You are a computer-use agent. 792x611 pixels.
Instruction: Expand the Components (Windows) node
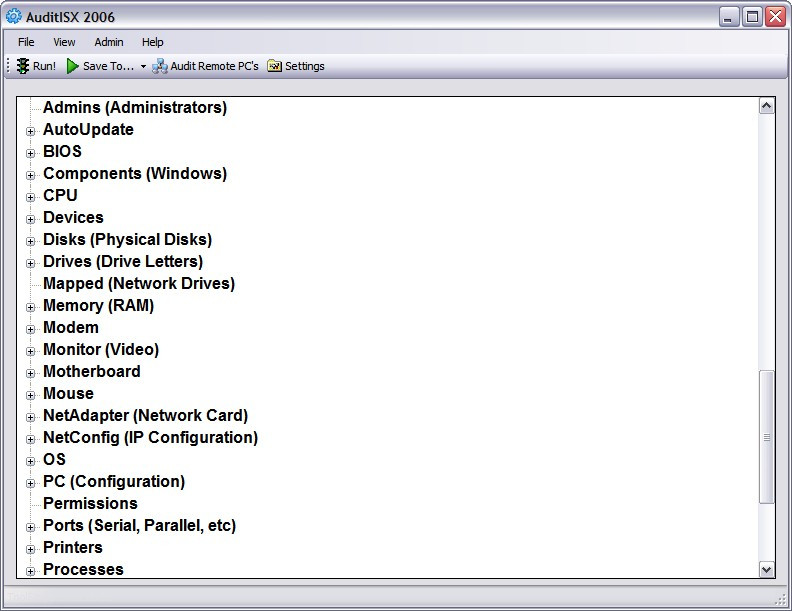click(x=30, y=175)
